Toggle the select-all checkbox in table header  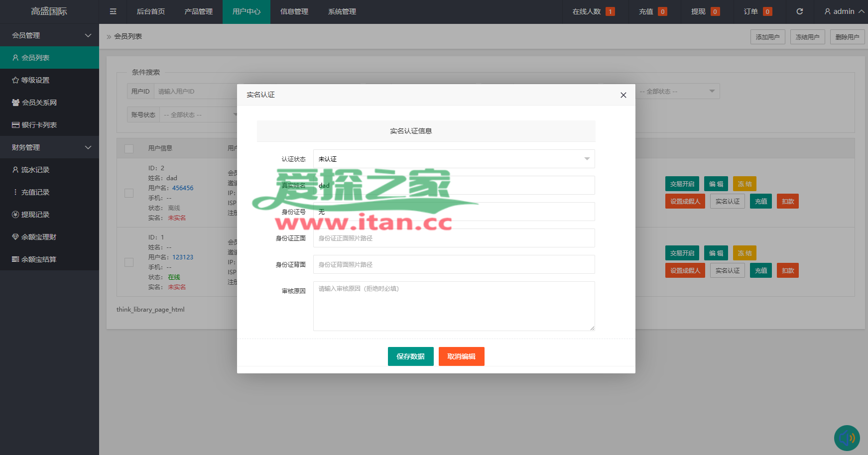pyautogui.click(x=129, y=148)
